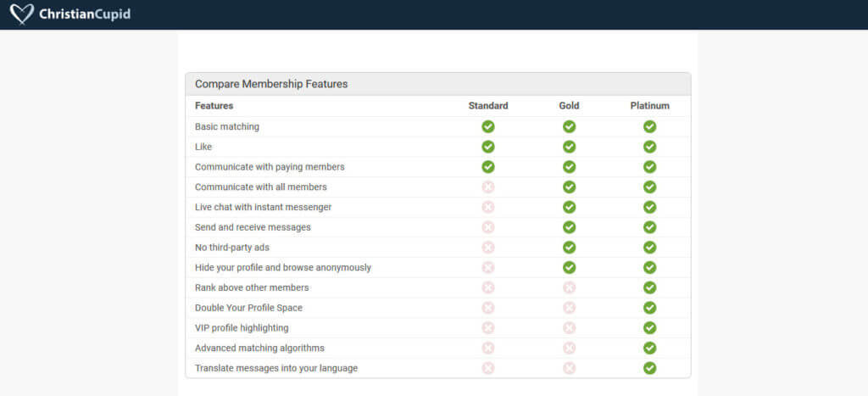Image resolution: width=868 pixels, height=396 pixels.
Task: Select the Standard column header
Action: pos(488,106)
